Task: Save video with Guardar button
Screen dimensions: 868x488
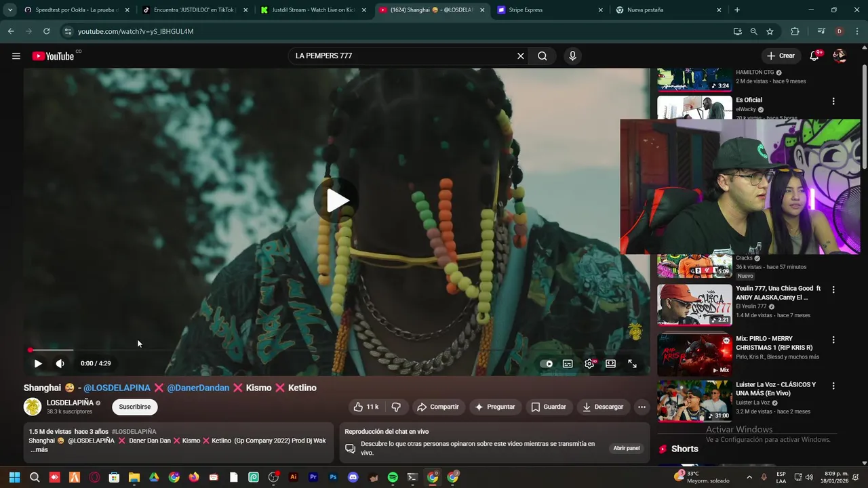Action: (548, 407)
